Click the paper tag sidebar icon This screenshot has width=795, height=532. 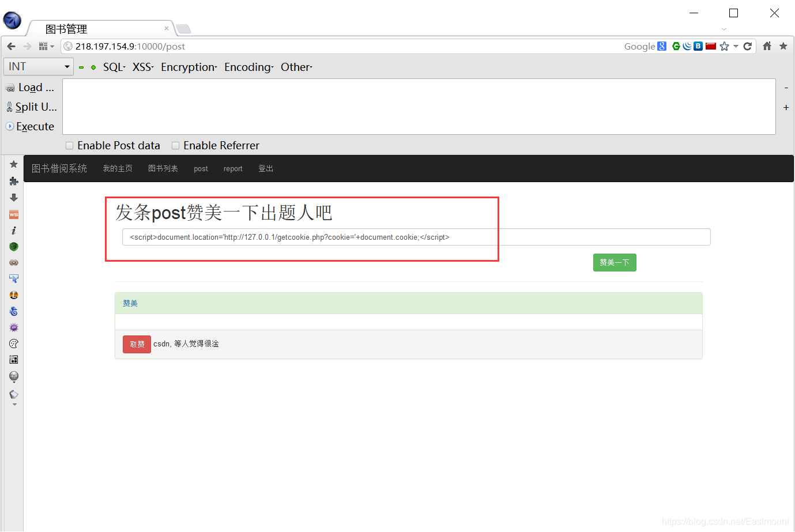pyautogui.click(x=14, y=395)
